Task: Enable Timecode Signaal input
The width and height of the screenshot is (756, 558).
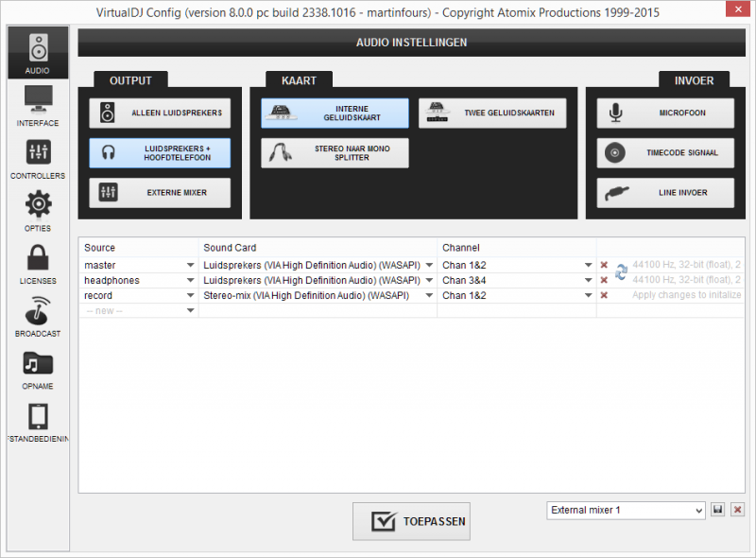Action: tap(665, 153)
